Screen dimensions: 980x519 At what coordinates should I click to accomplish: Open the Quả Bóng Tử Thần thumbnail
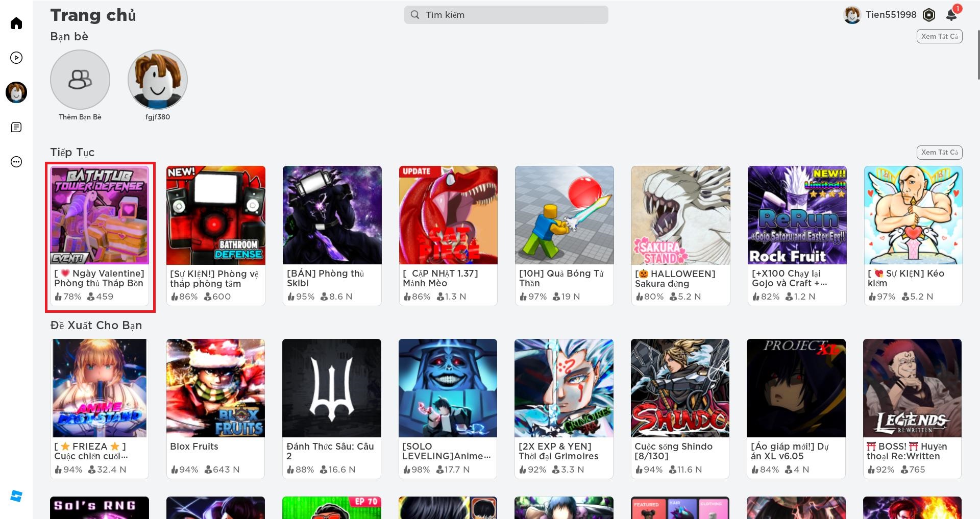tap(565, 215)
